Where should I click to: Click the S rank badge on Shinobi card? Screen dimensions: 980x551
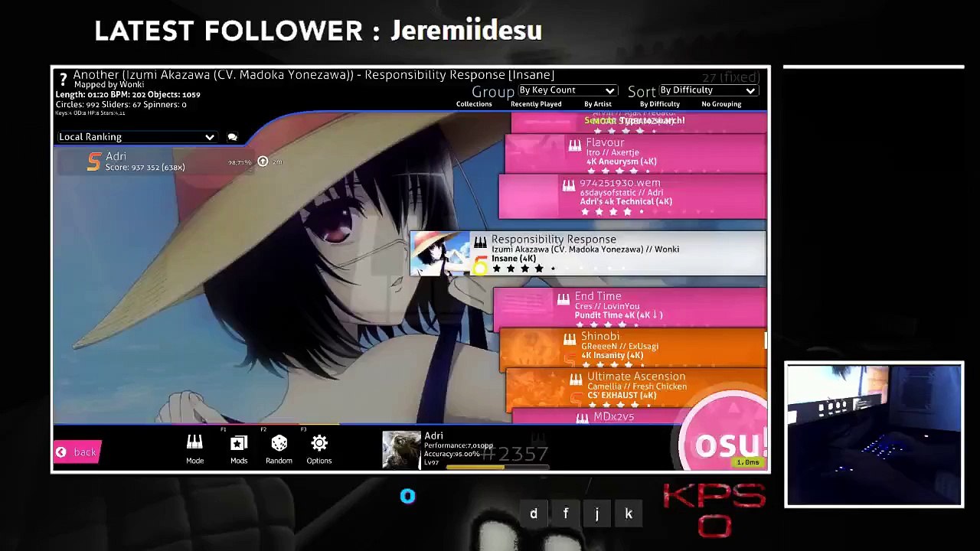tap(568, 359)
